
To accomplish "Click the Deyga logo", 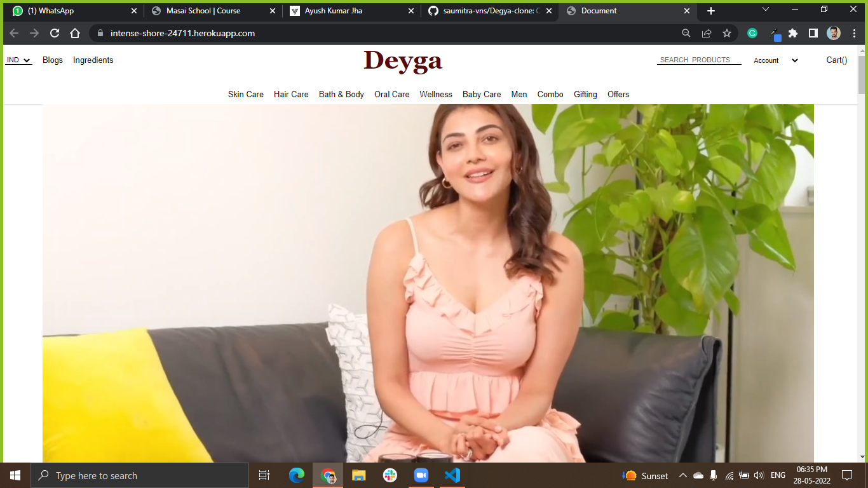I will pyautogui.click(x=403, y=62).
